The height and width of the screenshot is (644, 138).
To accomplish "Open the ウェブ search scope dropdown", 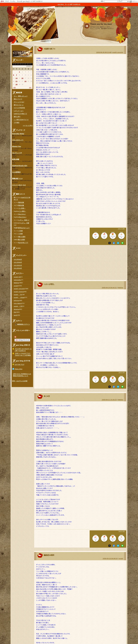I will (123, 1).
